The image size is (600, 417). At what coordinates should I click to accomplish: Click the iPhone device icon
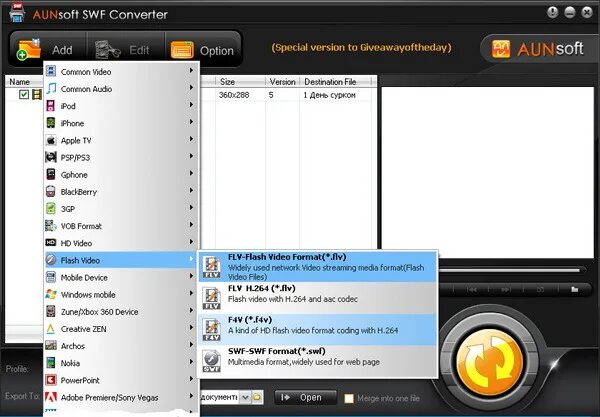tap(51, 123)
